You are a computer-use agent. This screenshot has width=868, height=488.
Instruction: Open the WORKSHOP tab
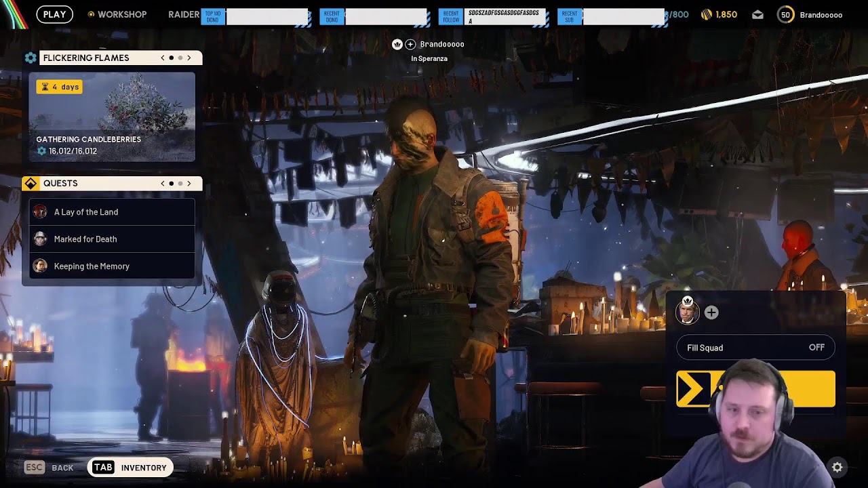coord(122,14)
